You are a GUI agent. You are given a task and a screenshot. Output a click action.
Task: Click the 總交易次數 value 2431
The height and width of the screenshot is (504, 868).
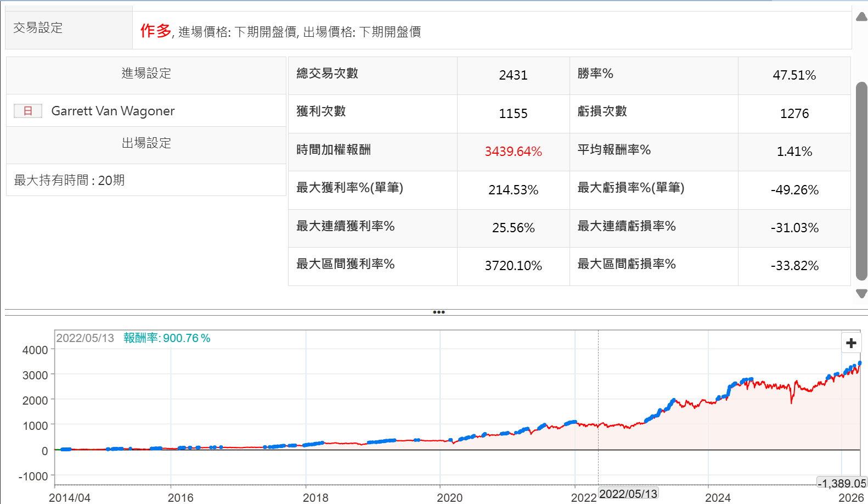coord(513,75)
